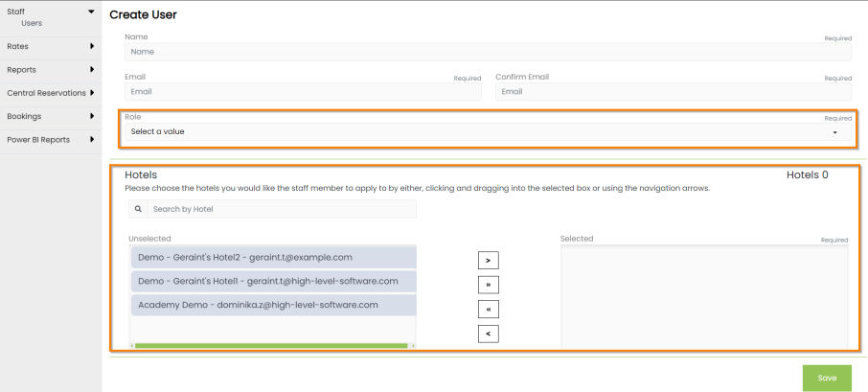The image size is (868, 392).
Task: Click the move-left single arrow button
Action: [488, 334]
